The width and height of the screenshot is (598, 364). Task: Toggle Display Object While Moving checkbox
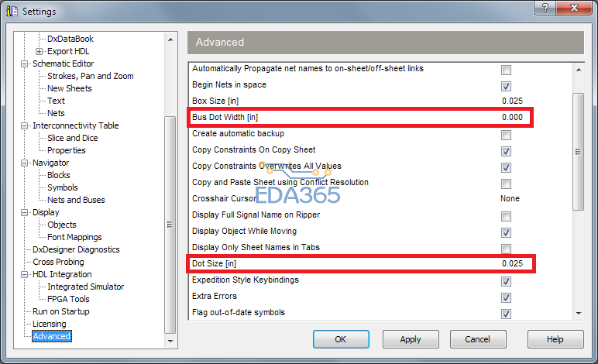pos(506,232)
